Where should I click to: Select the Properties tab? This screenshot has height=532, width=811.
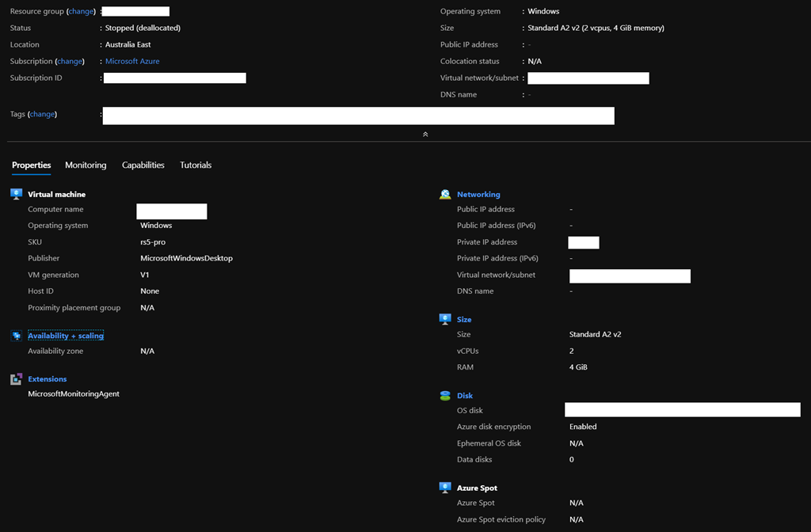(32, 165)
